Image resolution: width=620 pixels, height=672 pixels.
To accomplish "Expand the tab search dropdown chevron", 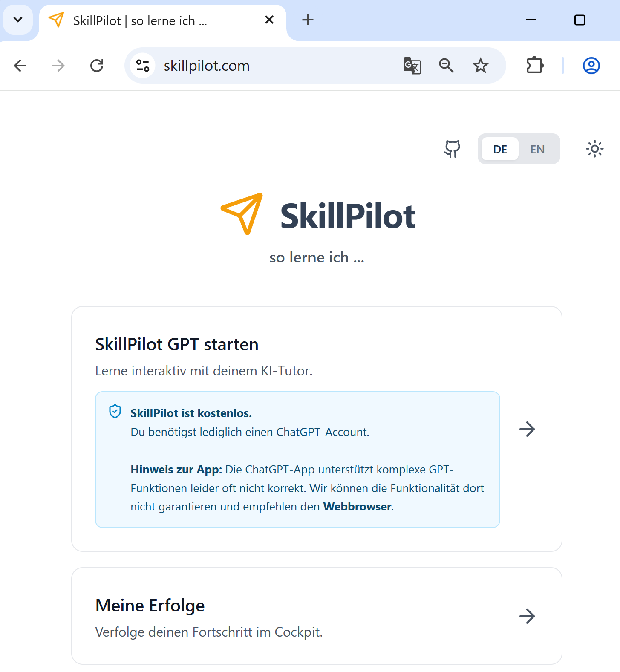I will point(18,20).
